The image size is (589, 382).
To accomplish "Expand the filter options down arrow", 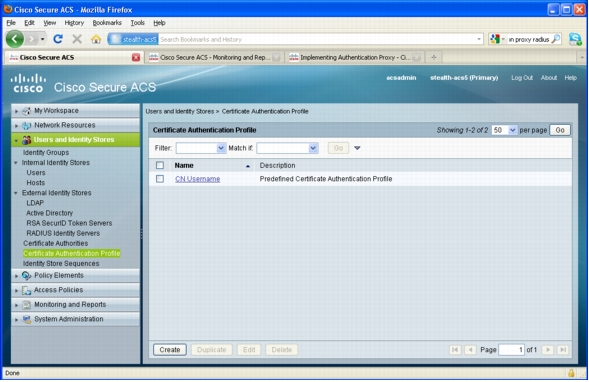I will 357,148.
